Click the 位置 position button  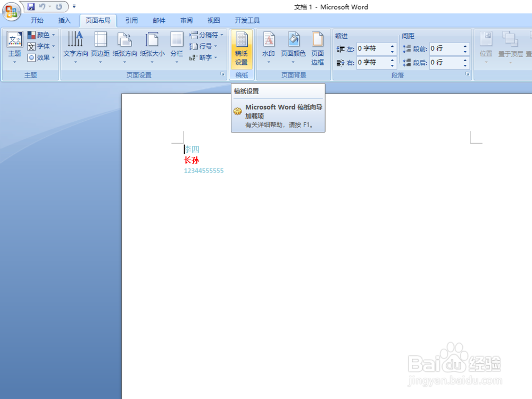coord(486,47)
